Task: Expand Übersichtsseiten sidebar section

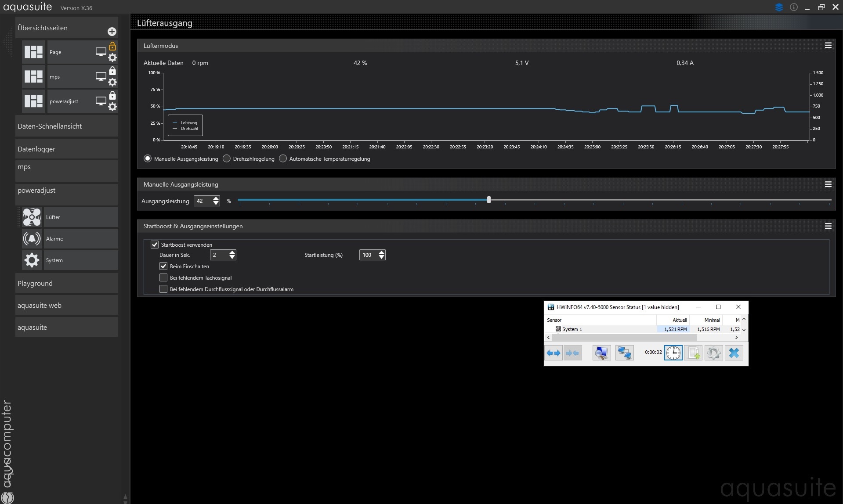Action: point(67,28)
